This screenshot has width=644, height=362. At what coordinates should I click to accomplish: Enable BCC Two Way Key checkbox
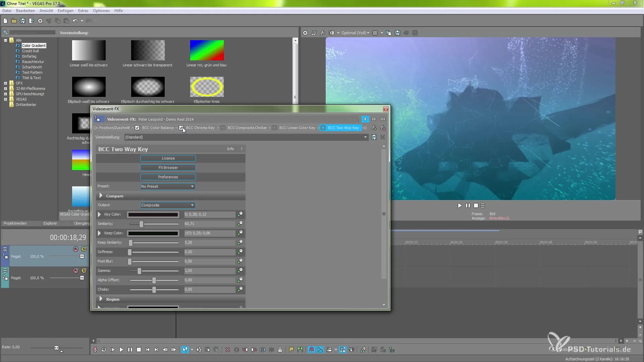[x=323, y=128]
